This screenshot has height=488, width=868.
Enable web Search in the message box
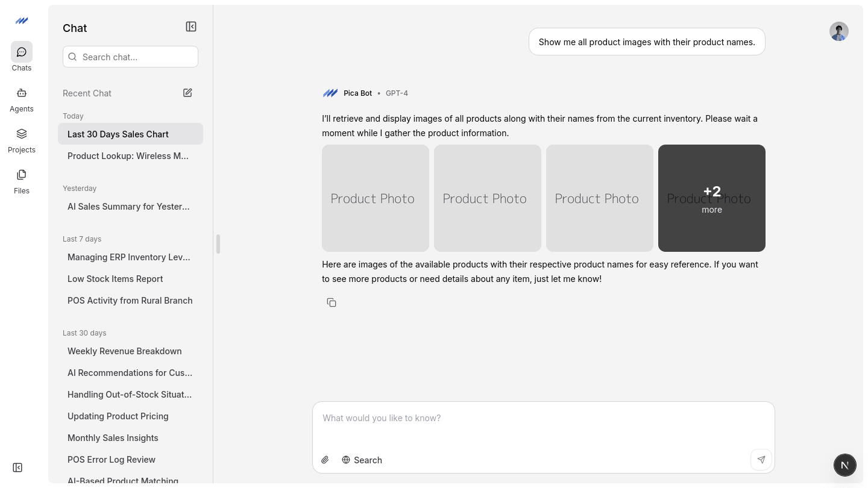tap(362, 460)
